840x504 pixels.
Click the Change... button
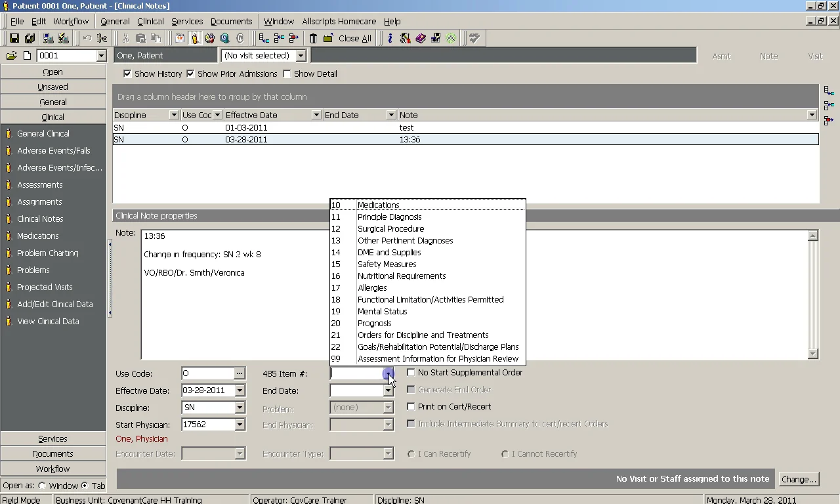[798, 480]
